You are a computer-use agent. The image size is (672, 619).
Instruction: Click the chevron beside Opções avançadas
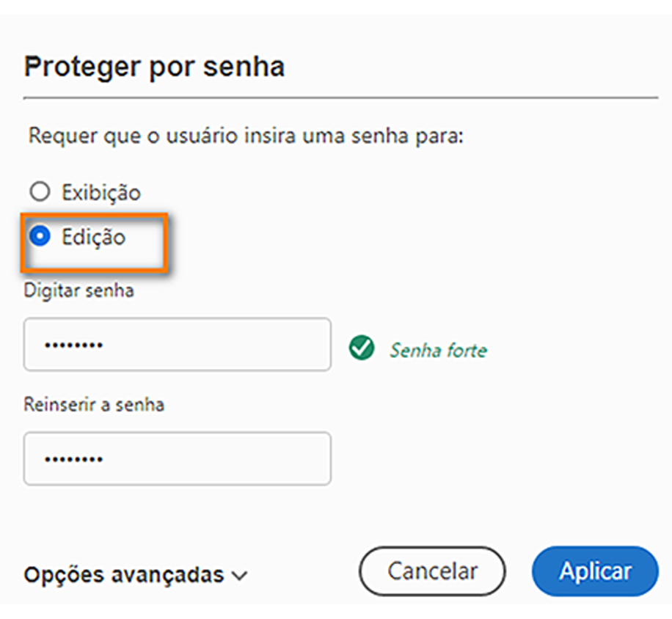pos(238,576)
